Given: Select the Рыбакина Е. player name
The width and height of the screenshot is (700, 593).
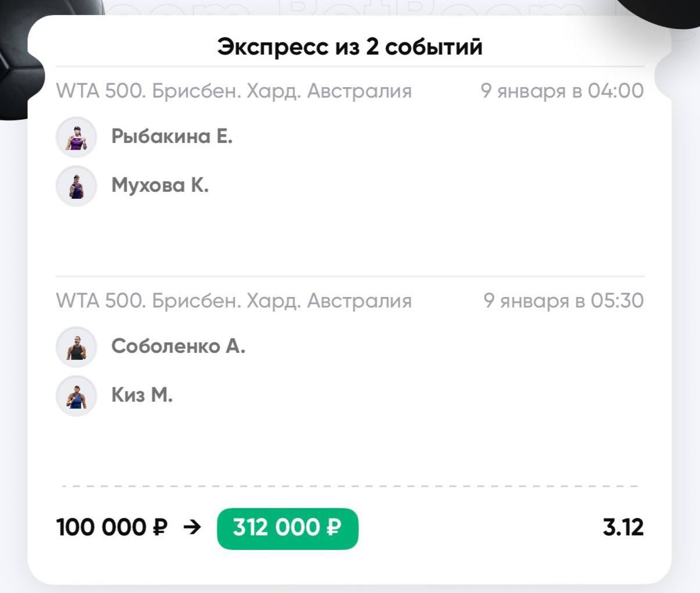Looking at the screenshot, I should 172,137.
